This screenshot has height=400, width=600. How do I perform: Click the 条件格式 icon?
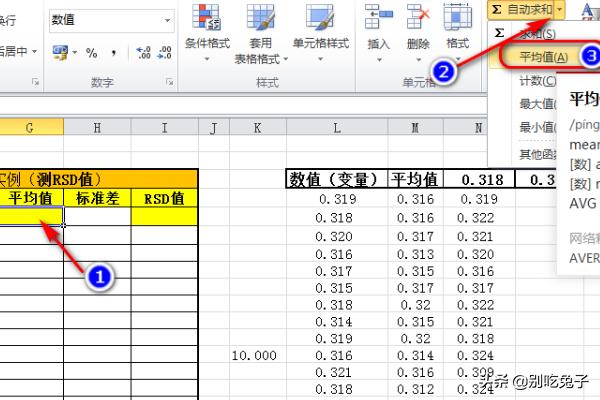tap(207, 17)
